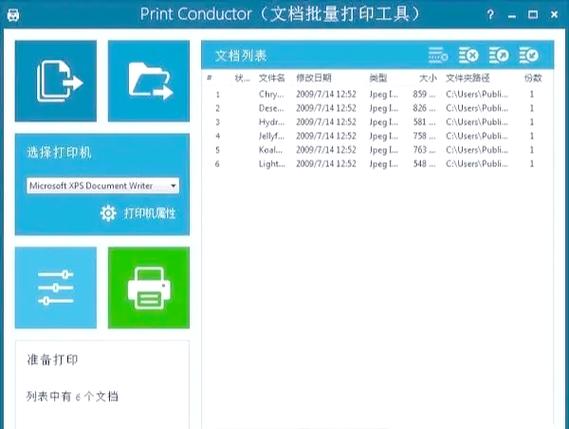This screenshot has height=429, width=569.
Task: Click the help question mark icon
Action: coord(490,15)
